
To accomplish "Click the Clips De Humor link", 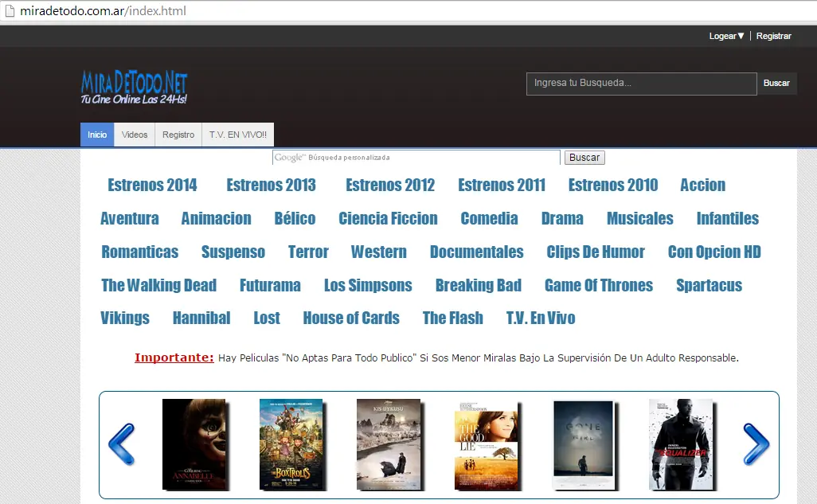I will click(x=596, y=252).
